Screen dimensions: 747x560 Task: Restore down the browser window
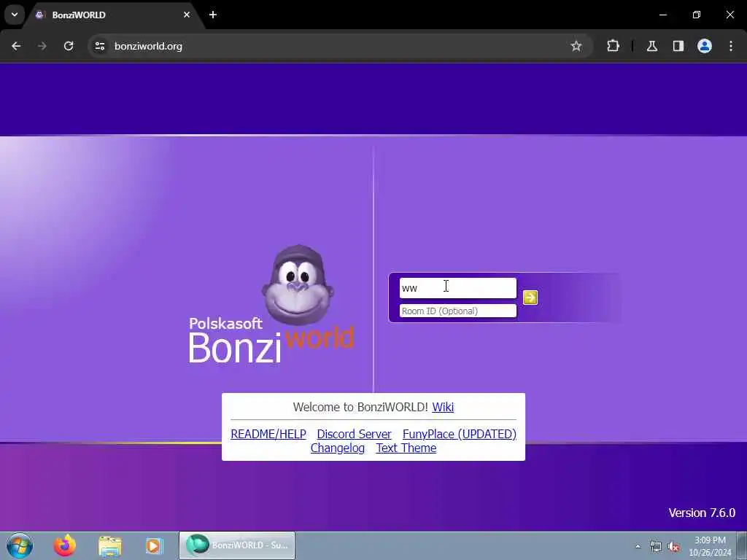point(697,15)
